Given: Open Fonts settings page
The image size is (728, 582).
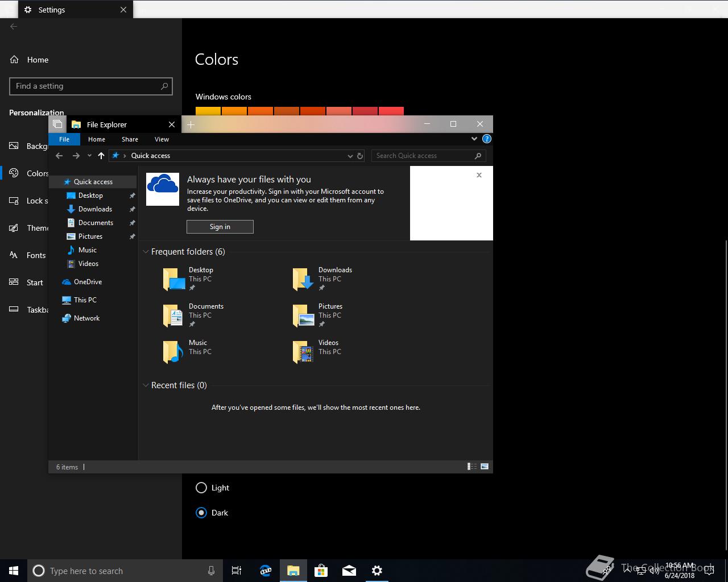Looking at the screenshot, I should click(27, 255).
